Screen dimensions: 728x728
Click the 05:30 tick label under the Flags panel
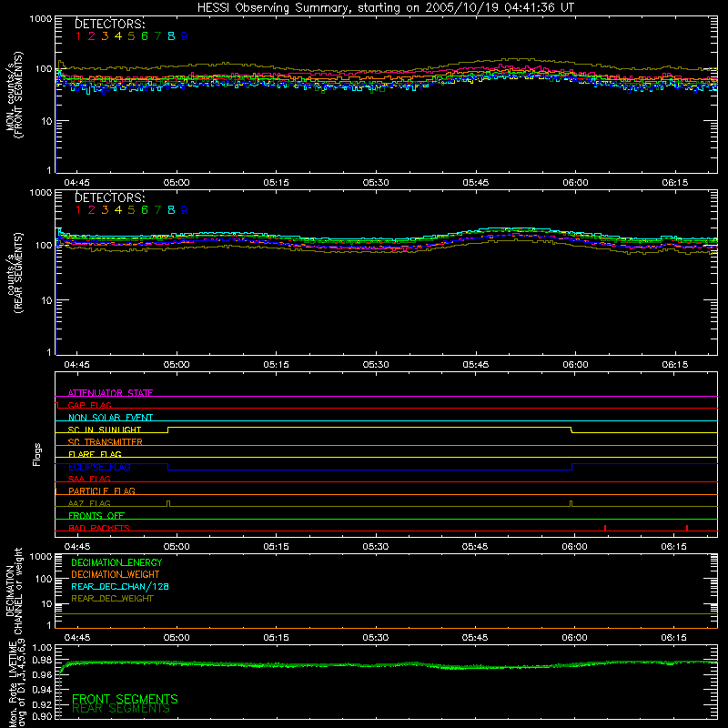pyautogui.click(x=375, y=547)
